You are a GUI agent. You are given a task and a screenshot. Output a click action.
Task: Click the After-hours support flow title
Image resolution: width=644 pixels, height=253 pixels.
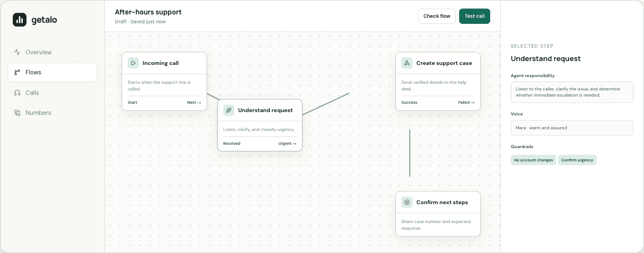[x=148, y=12]
